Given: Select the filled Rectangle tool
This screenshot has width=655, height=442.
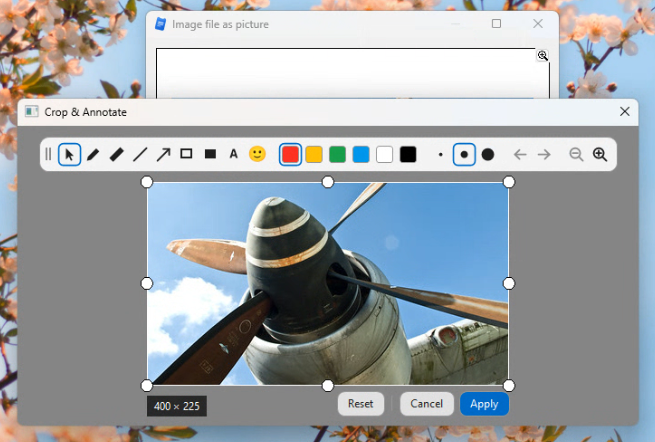Looking at the screenshot, I should (x=210, y=154).
